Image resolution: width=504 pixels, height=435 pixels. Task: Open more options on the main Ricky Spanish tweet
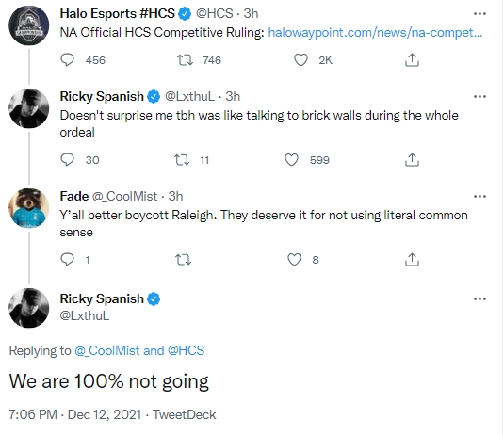480,298
